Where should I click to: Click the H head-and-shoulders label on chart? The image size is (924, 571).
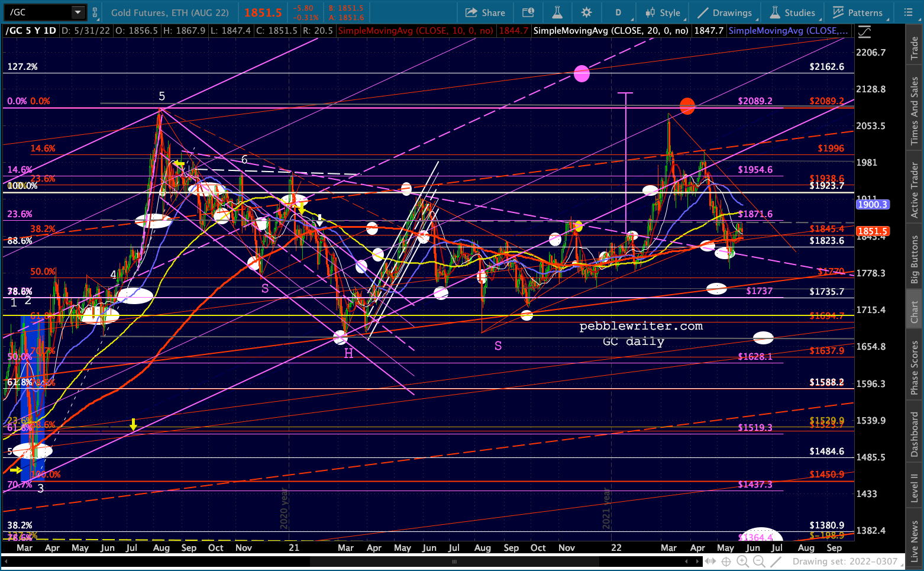(x=348, y=353)
